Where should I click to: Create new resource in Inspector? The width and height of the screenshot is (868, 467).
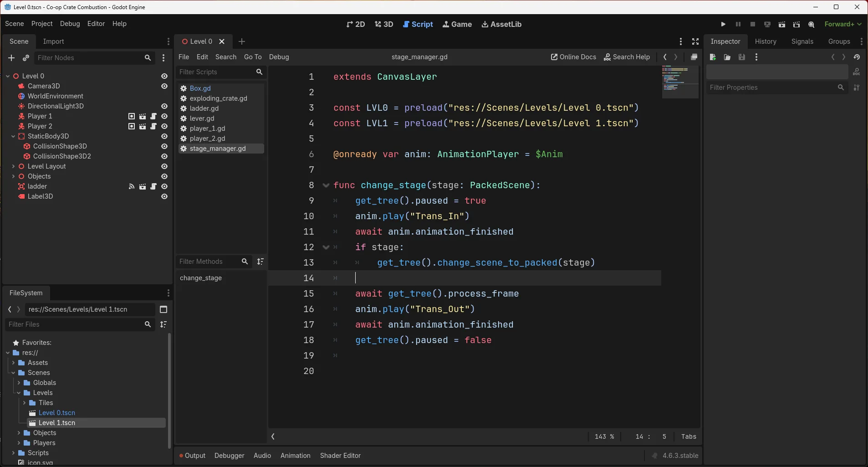[x=713, y=57]
